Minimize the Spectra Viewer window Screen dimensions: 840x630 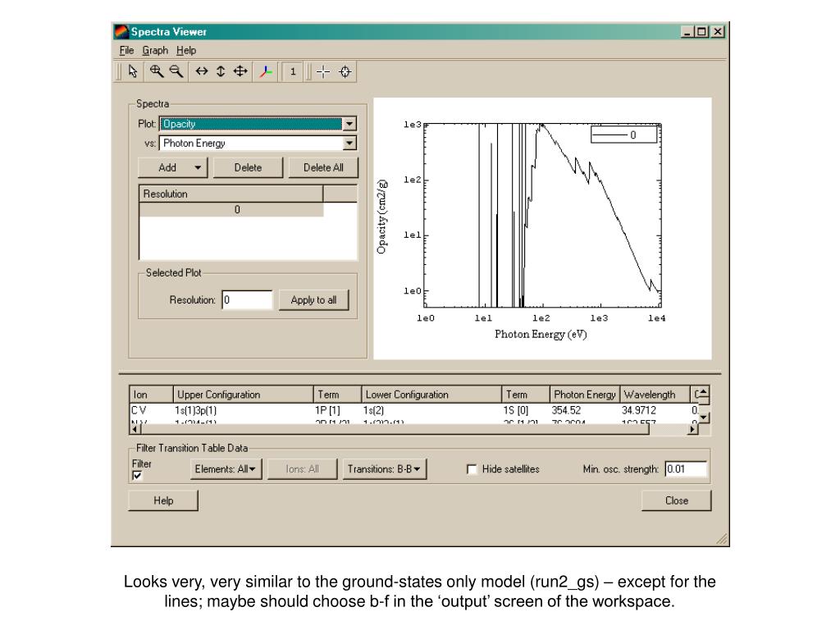coord(687,32)
